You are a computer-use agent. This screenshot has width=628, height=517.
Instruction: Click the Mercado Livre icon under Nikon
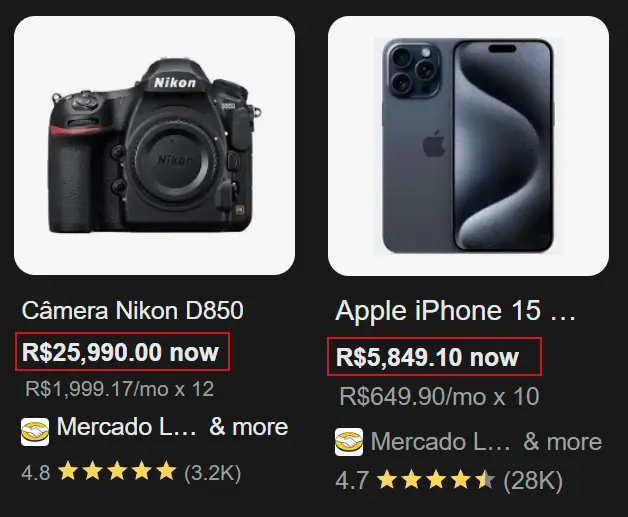[35, 430]
